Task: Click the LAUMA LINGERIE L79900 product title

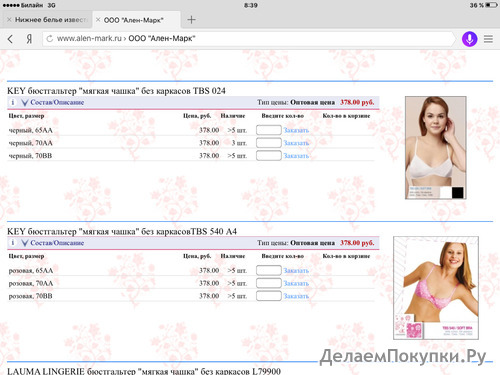Action: (x=144, y=371)
